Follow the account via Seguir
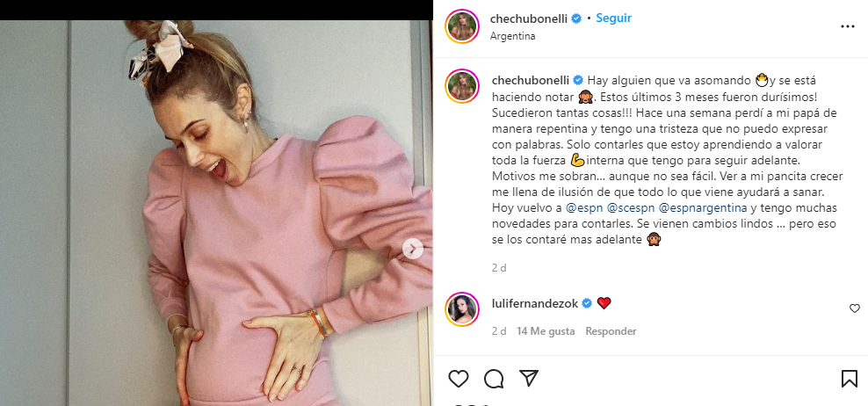The height and width of the screenshot is (406, 868). pos(613,18)
